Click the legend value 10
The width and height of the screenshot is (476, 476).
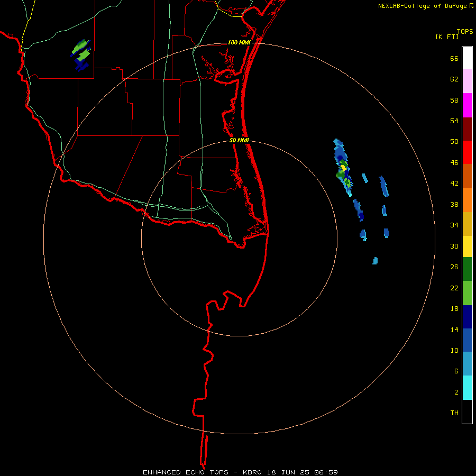coord(454,350)
